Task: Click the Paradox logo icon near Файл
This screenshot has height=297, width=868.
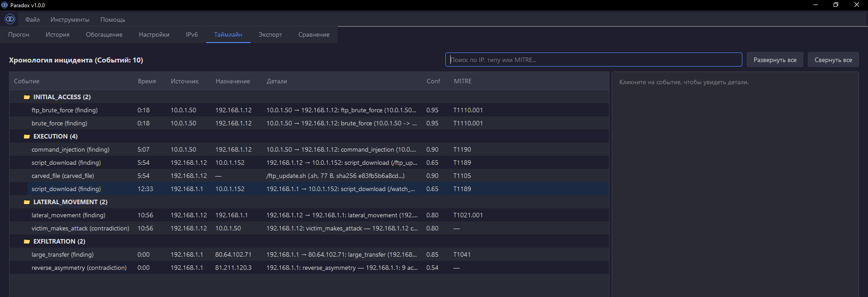Action: point(10,19)
